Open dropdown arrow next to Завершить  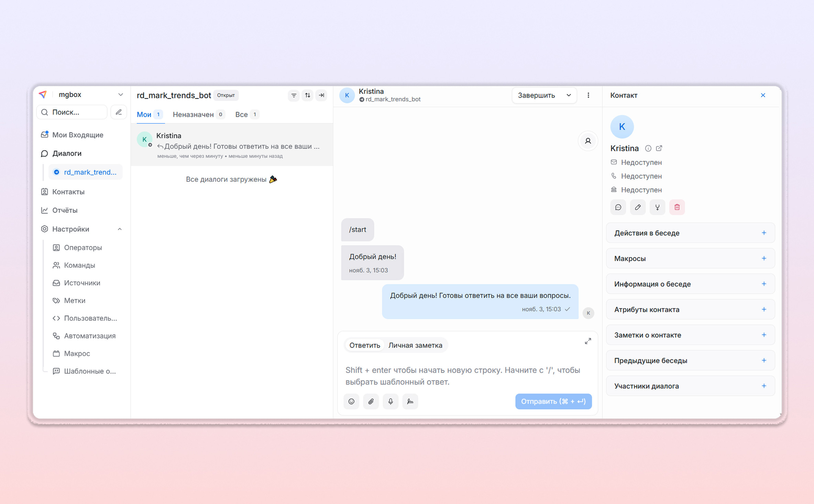(x=569, y=95)
